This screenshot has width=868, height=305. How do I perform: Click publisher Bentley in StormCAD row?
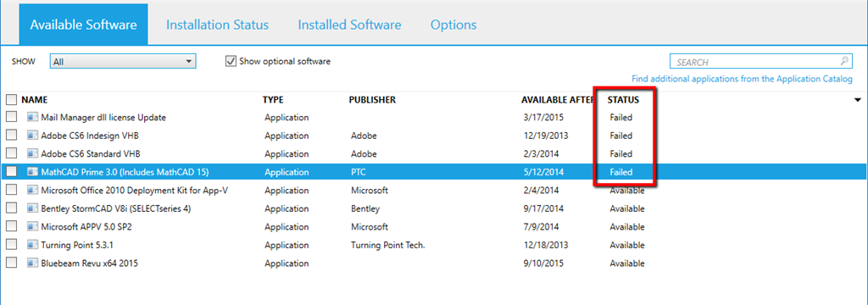tap(365, 208)
